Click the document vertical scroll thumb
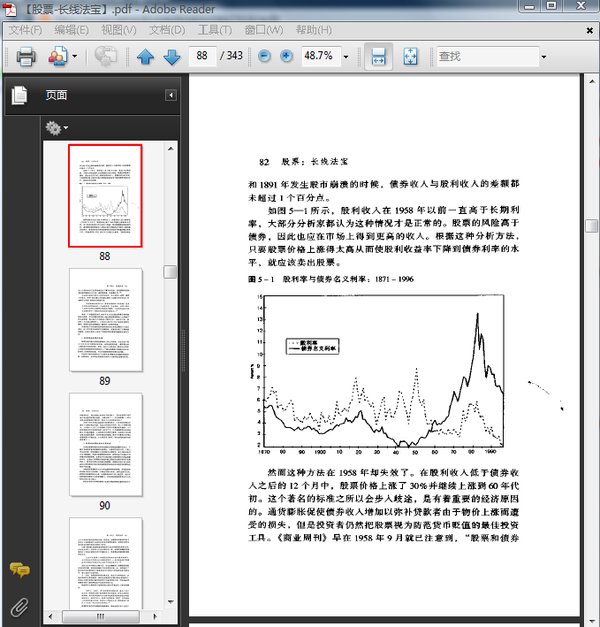600x627 pixels. tap(592, 226)
